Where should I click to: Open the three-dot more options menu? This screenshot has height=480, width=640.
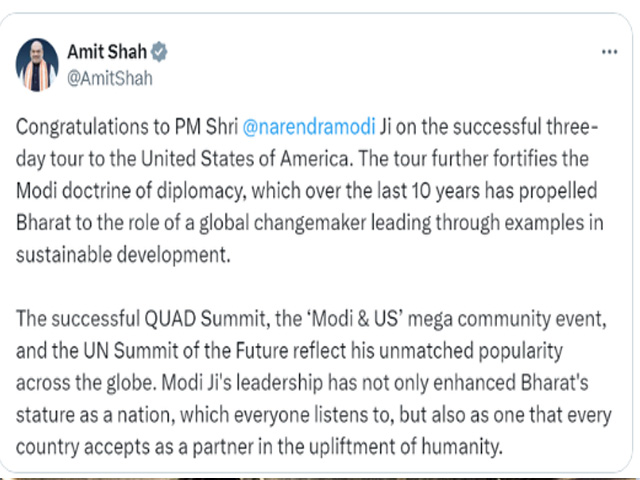pyautogui.click(x=609, y=52)
